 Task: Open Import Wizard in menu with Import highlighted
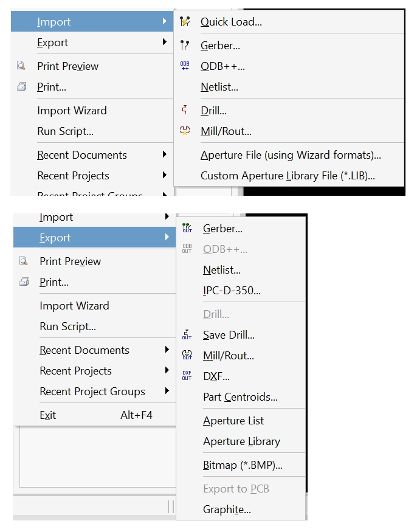72,111
